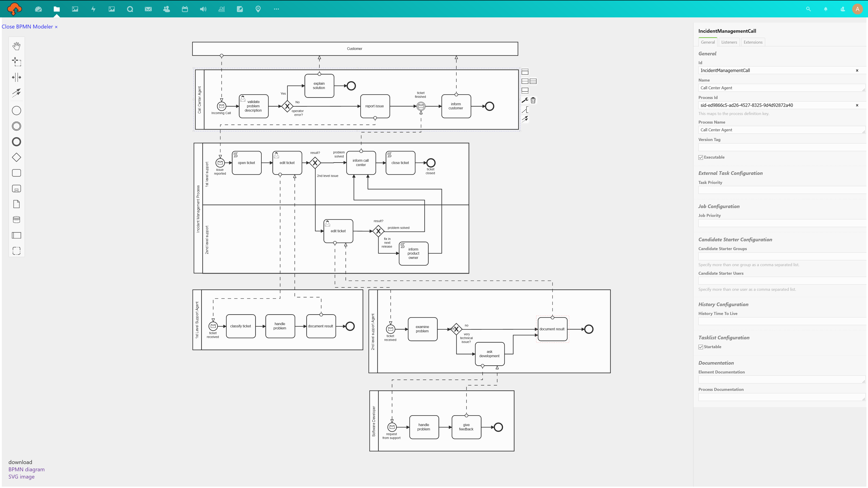Toggle the Startable checkbox
Image resolution: width=868 pixels, height=488 pixels.
(701, 347)
